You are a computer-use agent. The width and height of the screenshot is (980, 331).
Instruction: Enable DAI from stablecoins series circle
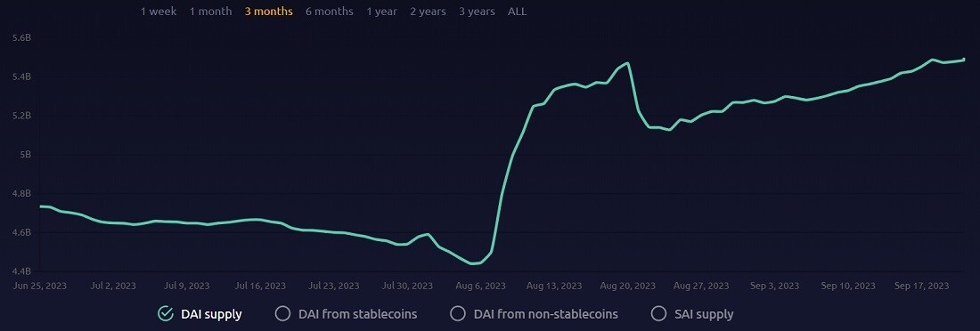282,313
